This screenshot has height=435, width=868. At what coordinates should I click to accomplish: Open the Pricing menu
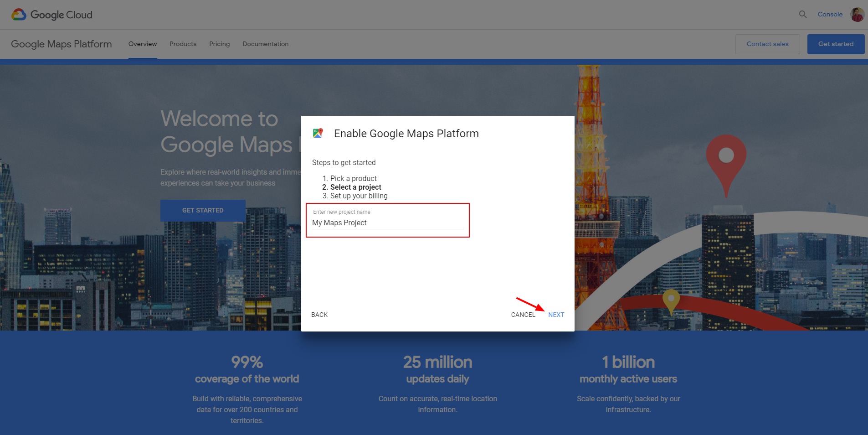[x=219, y=44]
